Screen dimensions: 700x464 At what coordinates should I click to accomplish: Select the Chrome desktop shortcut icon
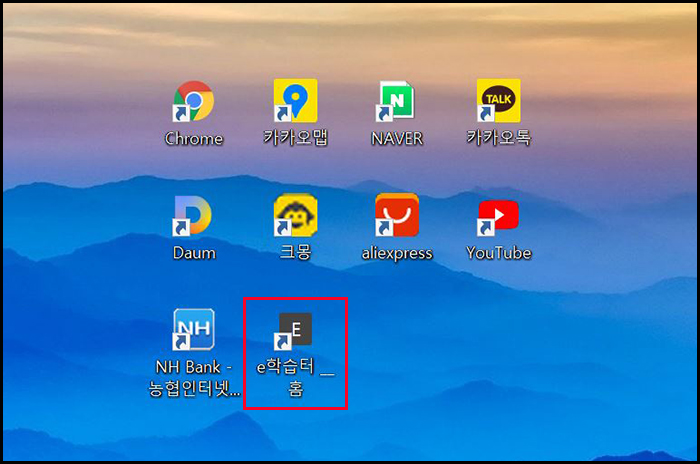click(x=193, y=100)
